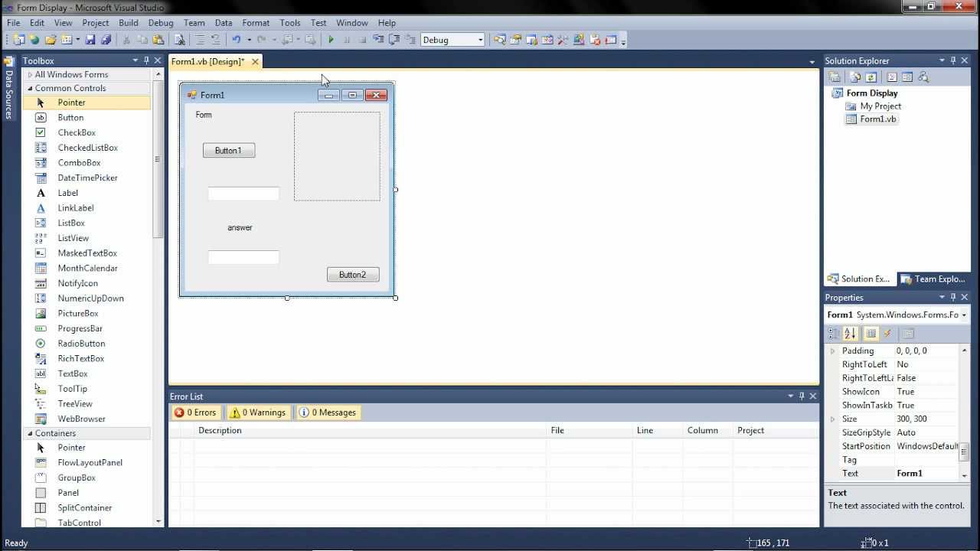
Task: Select the answer label on the form
Action: pos(240,228)
